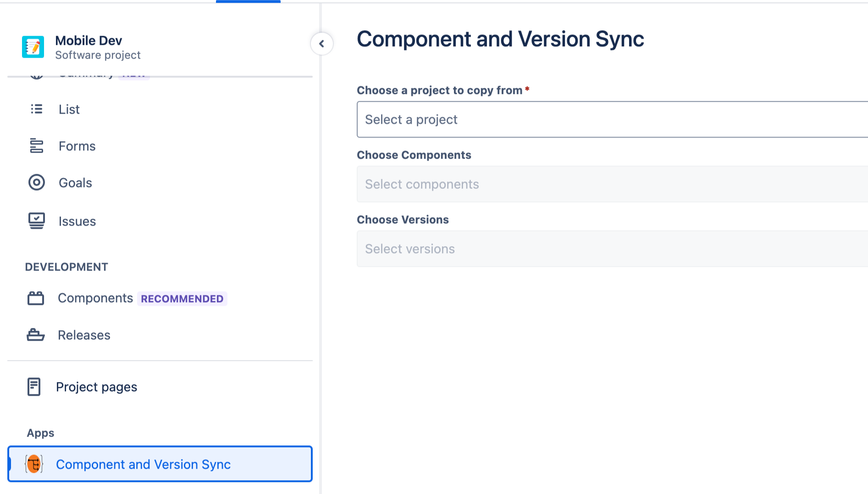Screen dimensions: 868x494
Task: Click the required asterisk label for project field
Action: click(527, 90)
